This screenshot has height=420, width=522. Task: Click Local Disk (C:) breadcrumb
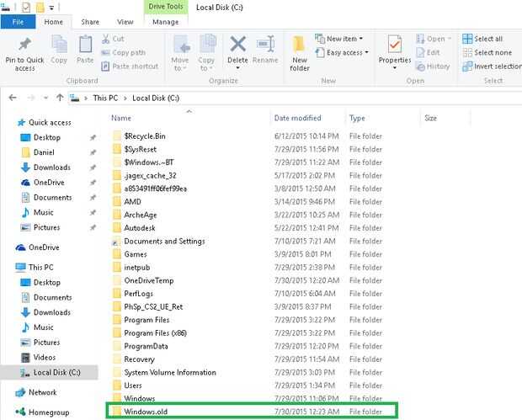point(156,98)
